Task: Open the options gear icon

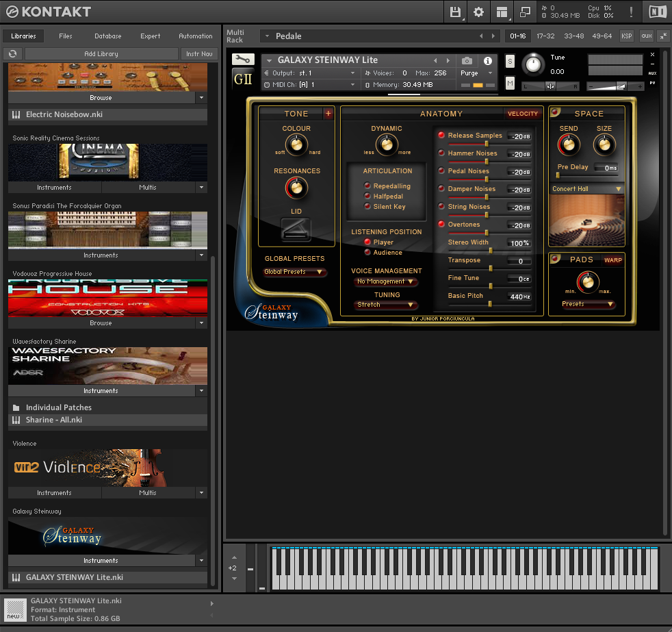Action: pyautogui.click(x=478, y=12)
